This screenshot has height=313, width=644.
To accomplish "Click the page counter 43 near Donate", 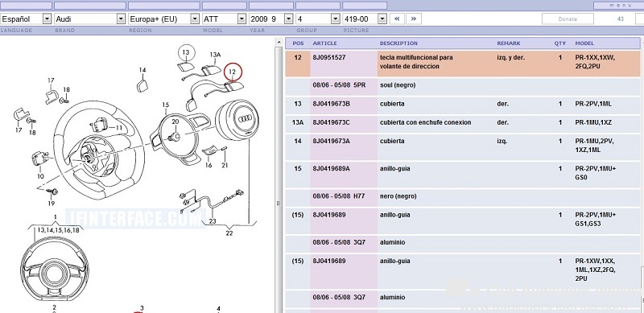I will pyautogui.click(x=620, y=19).
